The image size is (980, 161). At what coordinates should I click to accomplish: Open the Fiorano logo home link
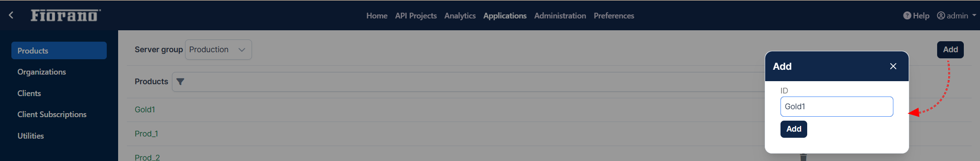(x=65, y=15)
